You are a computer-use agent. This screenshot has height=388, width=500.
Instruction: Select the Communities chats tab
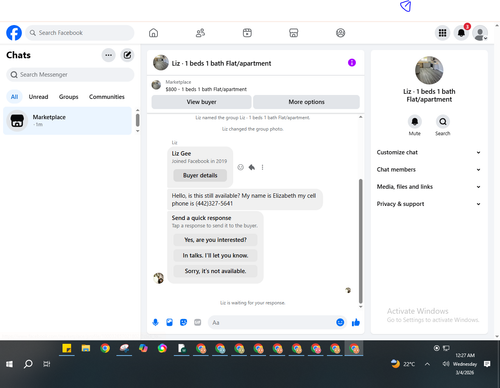(x=107, y=97)
